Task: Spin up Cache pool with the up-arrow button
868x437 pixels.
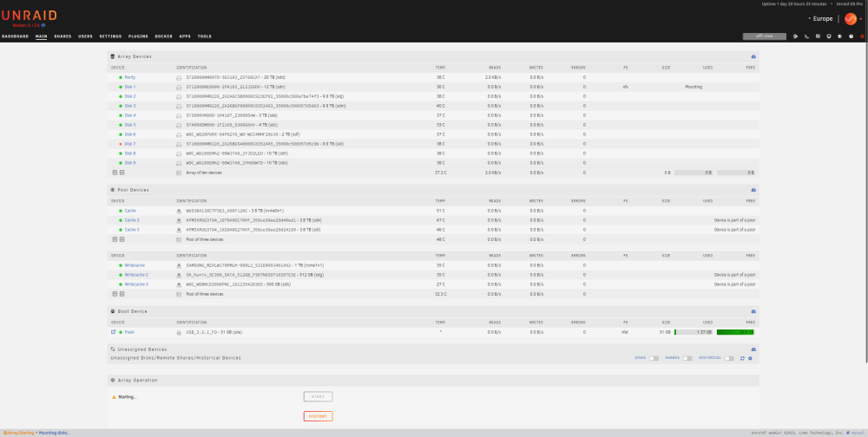Action: coord(122,239)
